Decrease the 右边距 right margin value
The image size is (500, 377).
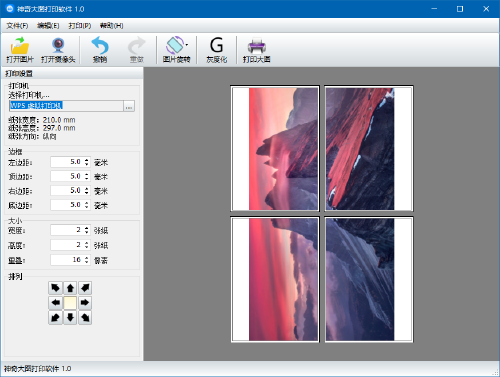tap(87, 193)
